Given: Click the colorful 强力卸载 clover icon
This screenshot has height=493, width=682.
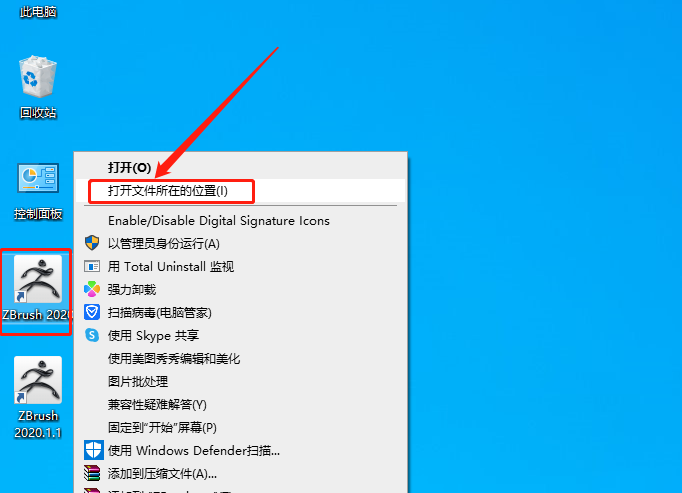Looking at the screenshot, I should point(92,289).
